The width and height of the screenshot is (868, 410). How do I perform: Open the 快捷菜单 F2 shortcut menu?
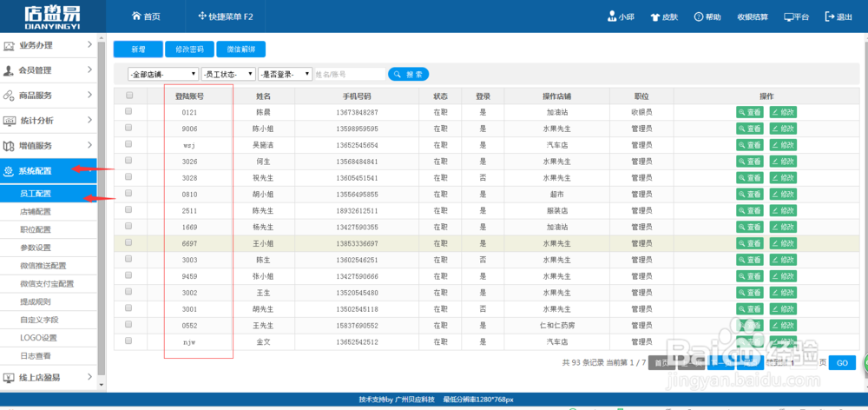[226, 17]
